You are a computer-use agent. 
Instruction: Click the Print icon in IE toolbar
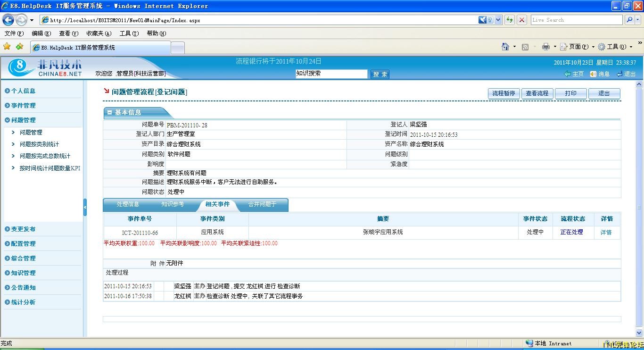(546, 47)
